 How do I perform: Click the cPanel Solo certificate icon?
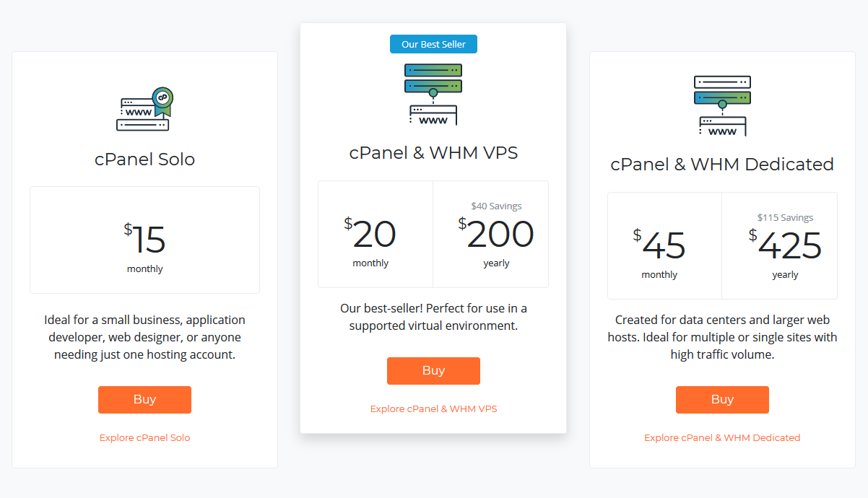click(x=144, y=110)
